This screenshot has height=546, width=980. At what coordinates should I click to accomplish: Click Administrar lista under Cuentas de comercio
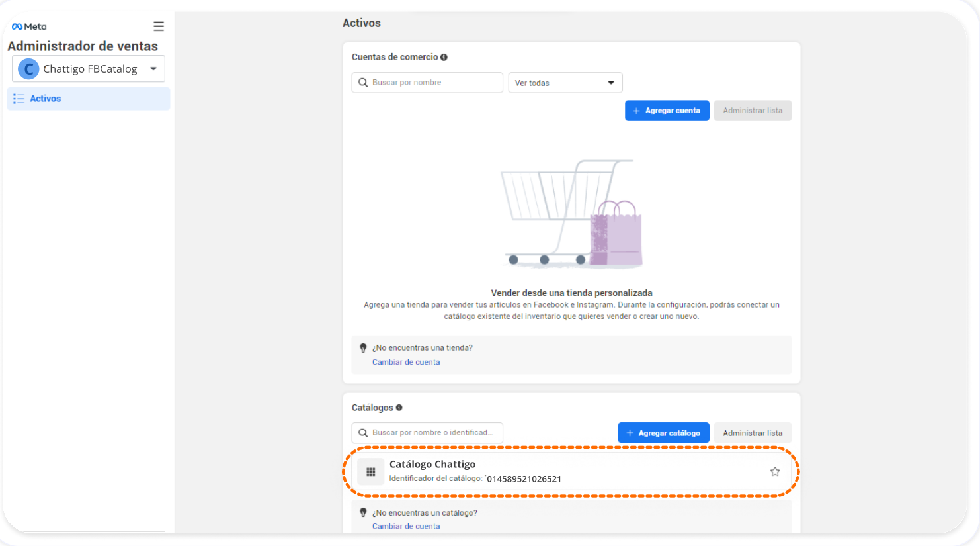point(752,111)
